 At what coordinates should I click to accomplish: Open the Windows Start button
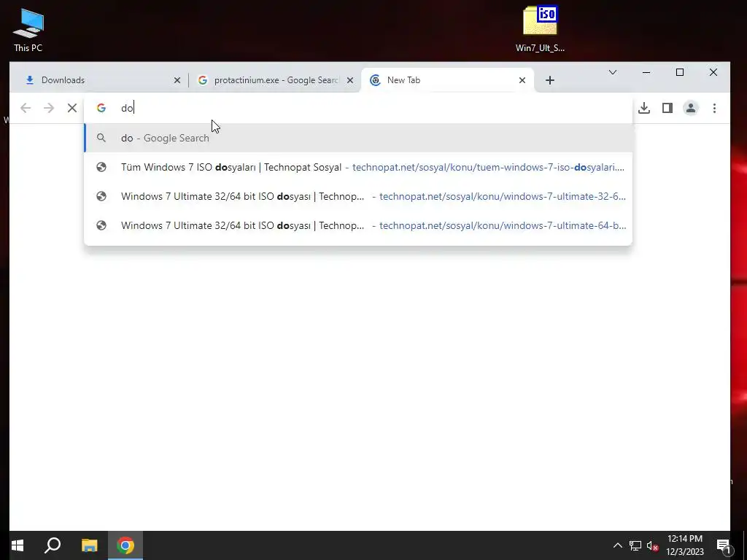pyautogui.click(x=18, y=545)
